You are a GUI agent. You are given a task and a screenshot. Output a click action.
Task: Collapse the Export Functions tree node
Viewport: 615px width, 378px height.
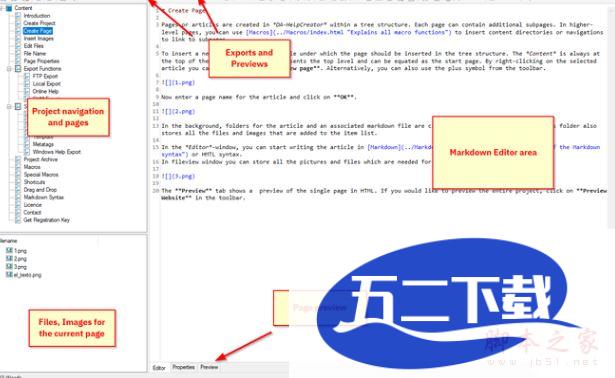[9, 69]
